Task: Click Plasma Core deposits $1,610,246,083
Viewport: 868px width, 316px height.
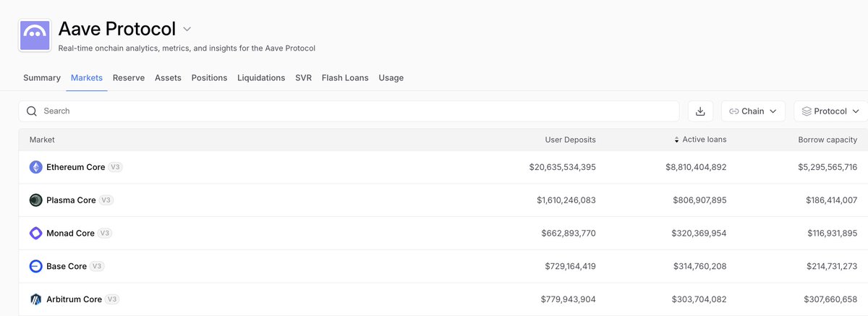Action: pos(566,200)
